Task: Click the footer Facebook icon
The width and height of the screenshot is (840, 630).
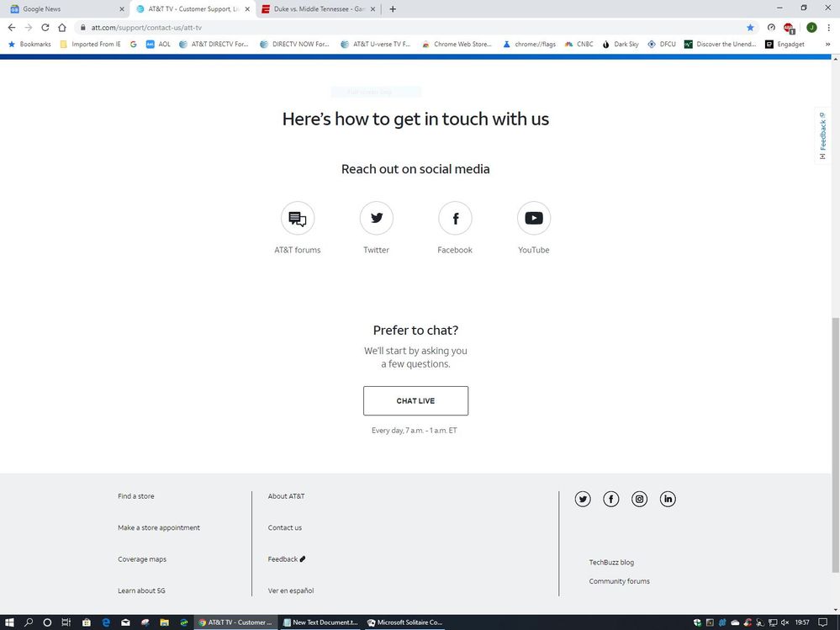Action: (x=611, y=500)
